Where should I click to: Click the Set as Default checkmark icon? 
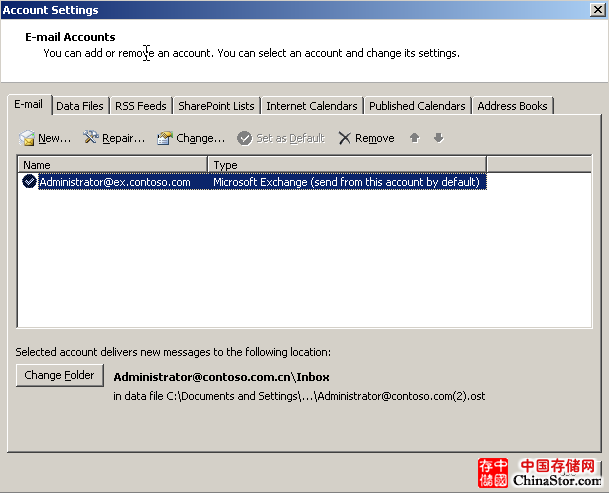click(244, 138)
